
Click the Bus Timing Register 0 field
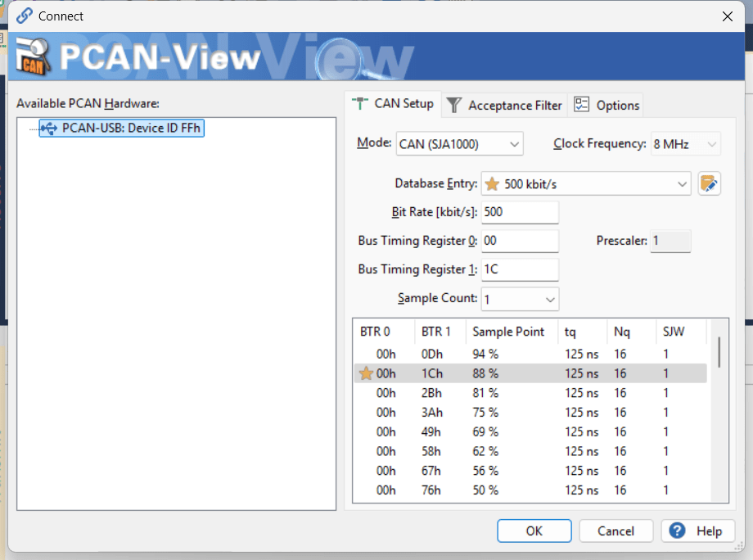coord(520,241)
